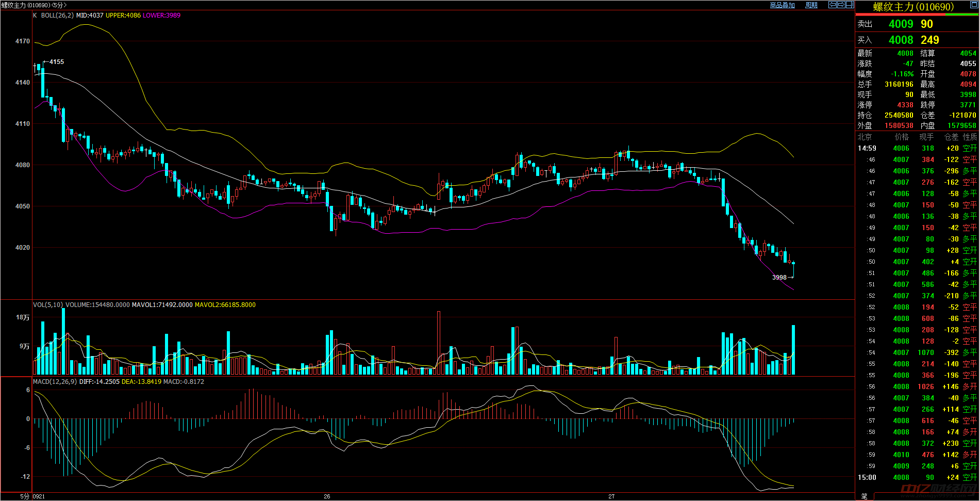Screen dimensions: 980x501
Task: Open the 商品叠加 overlay link
Action: (783, 5)
